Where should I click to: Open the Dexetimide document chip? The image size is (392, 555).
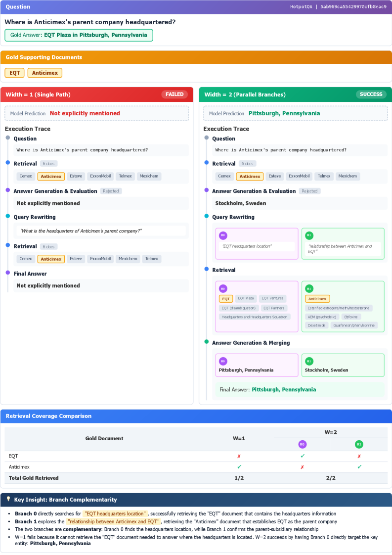(x=316, y=325)
